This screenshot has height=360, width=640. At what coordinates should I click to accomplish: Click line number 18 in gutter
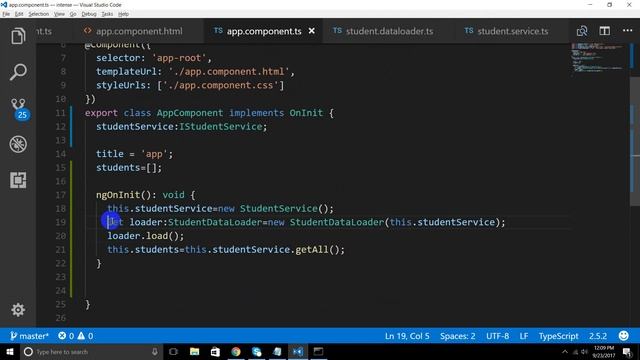[60, 209]
